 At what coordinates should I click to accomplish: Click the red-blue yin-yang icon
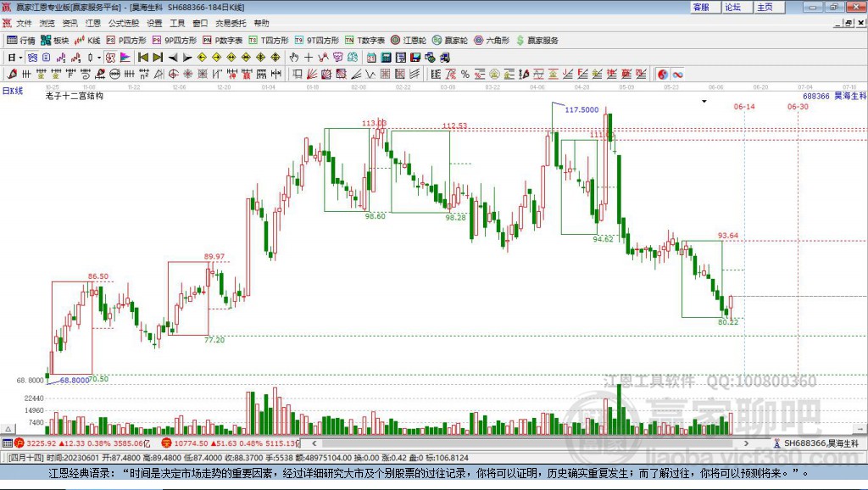(663, 75)
